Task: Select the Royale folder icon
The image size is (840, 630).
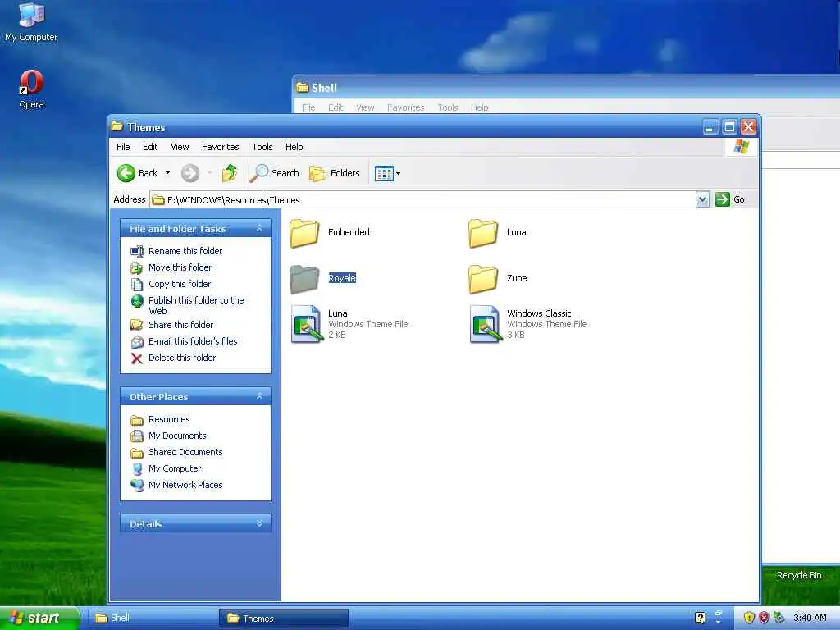Action: coord(304,279)
